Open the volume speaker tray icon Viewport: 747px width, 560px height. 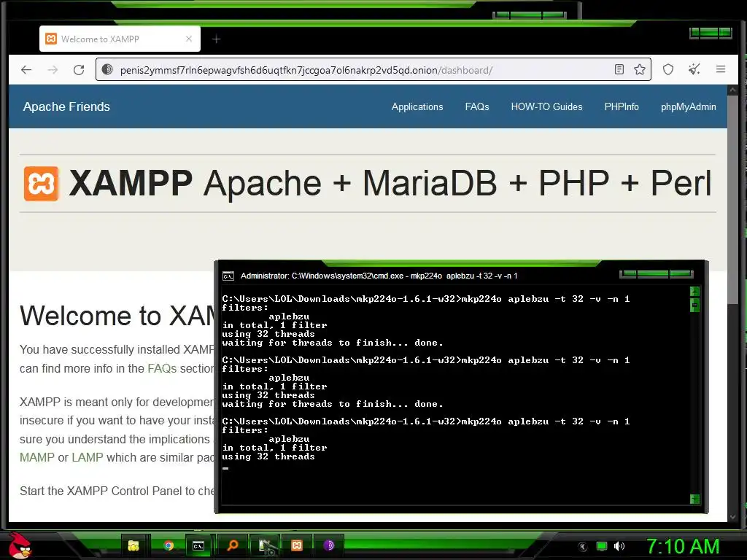point(619,547)
